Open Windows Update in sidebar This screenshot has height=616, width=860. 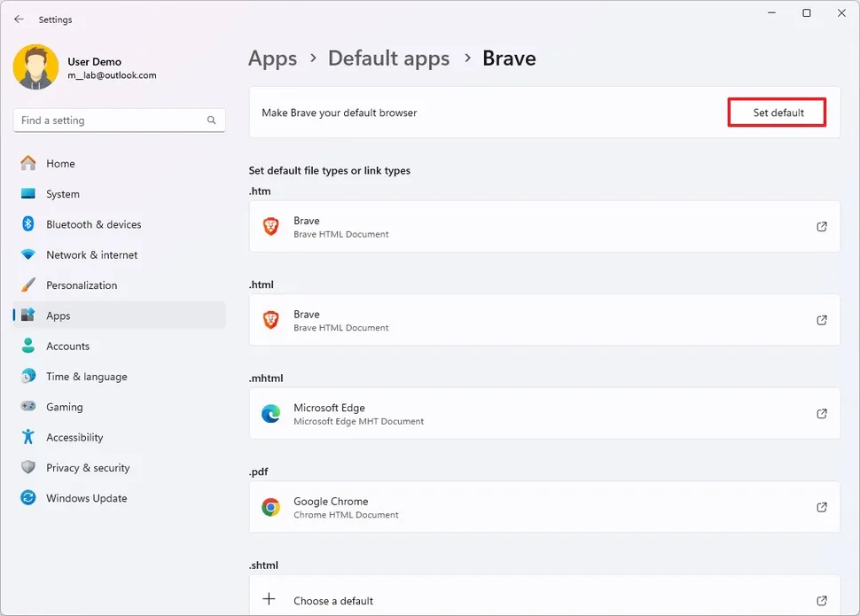tap(86, 498)
